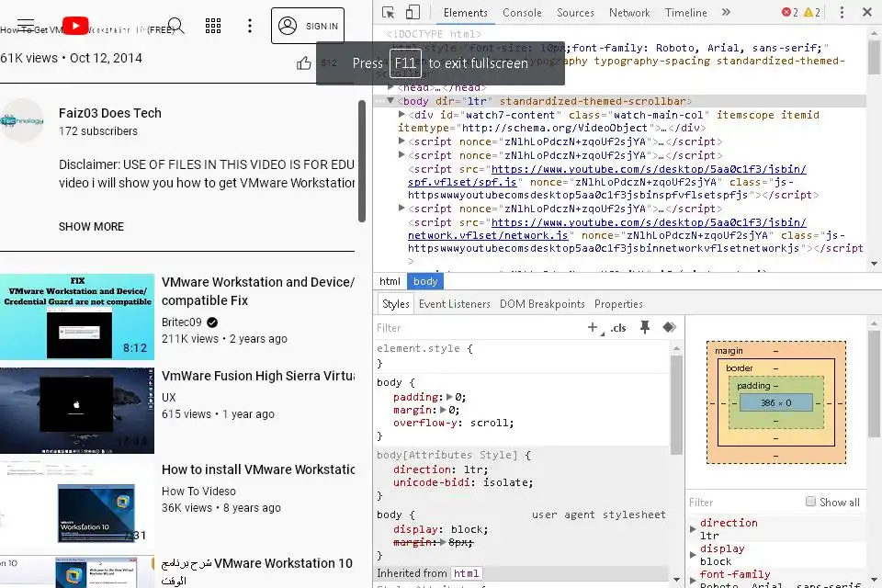Switch to the Sources tab
Screen dimensions: 882x588
[x=575, y=12]
